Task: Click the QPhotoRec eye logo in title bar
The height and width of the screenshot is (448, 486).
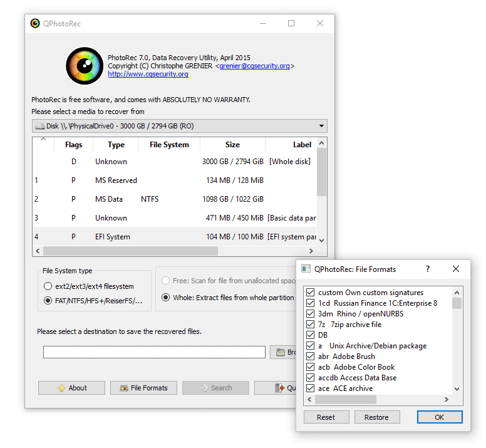Action: 35,24
